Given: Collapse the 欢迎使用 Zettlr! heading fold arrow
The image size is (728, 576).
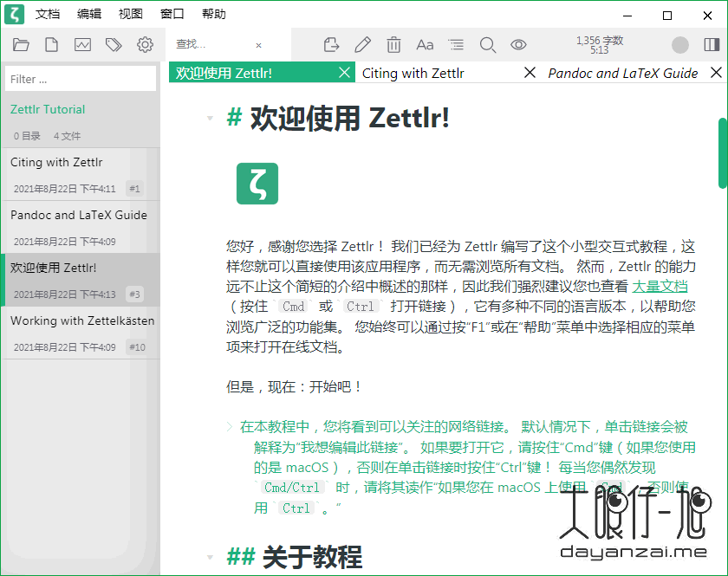Looking at the screenshot, I should (x=210, y=119).
